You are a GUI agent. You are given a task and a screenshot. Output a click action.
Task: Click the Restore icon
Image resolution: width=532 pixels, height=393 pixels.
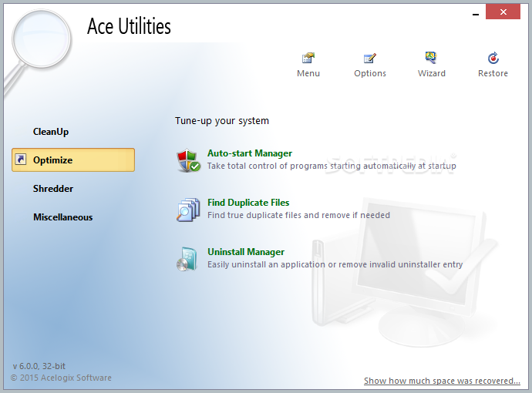point(493,59)
